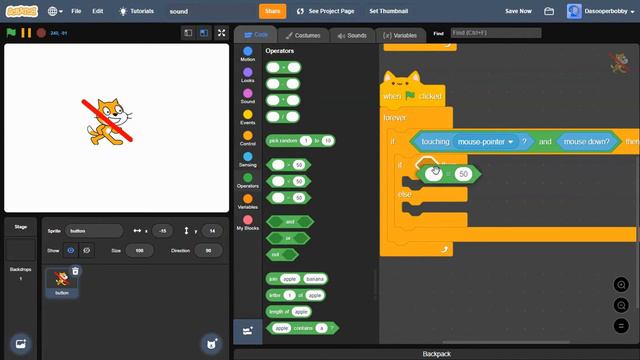Screen dimensions: 640x360
Task: Open the My Stuff folder icon
Action: pyautogui.click(x=549, y=11)
